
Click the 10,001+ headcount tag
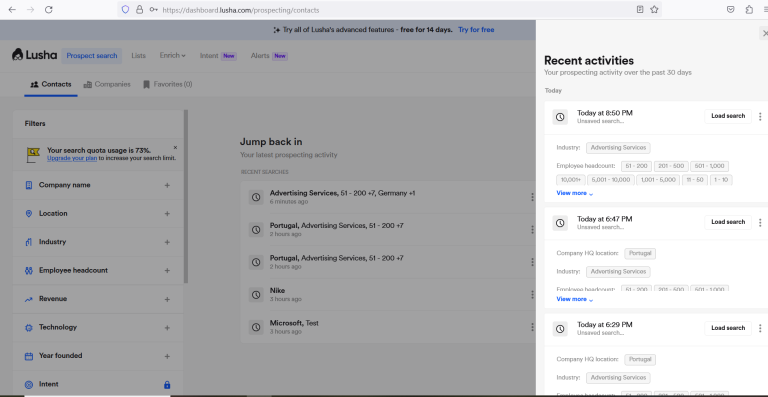coord(571,180)
